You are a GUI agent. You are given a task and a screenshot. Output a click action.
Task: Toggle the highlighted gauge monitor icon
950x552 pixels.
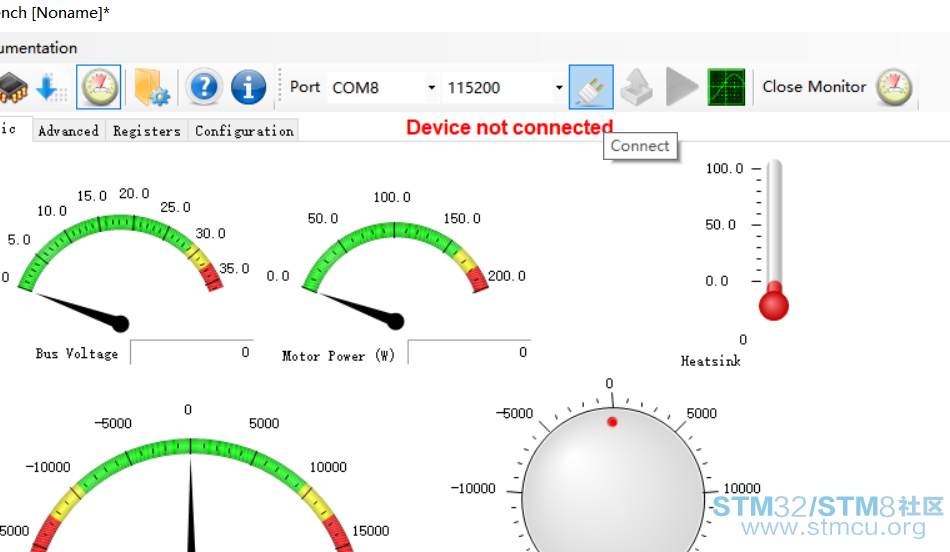coord(99,87)
